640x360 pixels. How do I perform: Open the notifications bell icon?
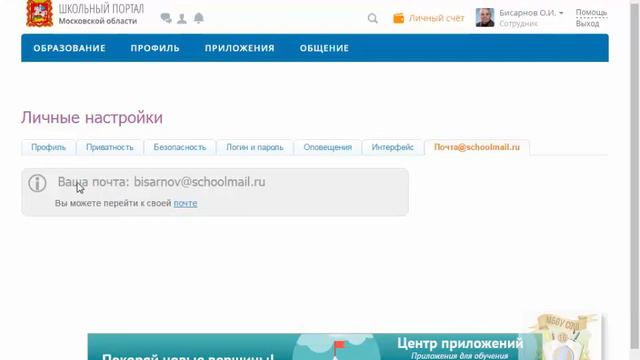[x=199, y=18]
